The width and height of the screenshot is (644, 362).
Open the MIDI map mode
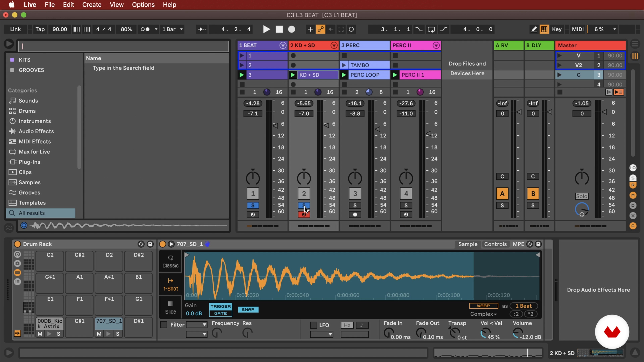point(578,29)
